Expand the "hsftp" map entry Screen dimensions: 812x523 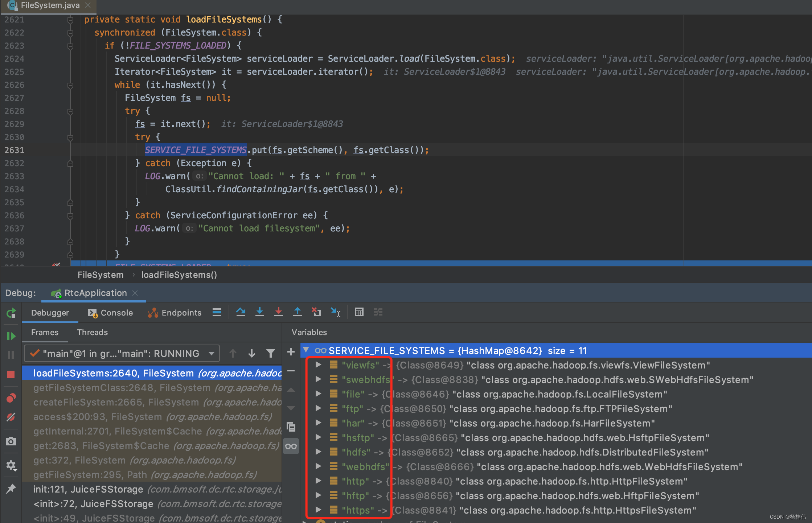pyautogui.click(x=318, y=437)
